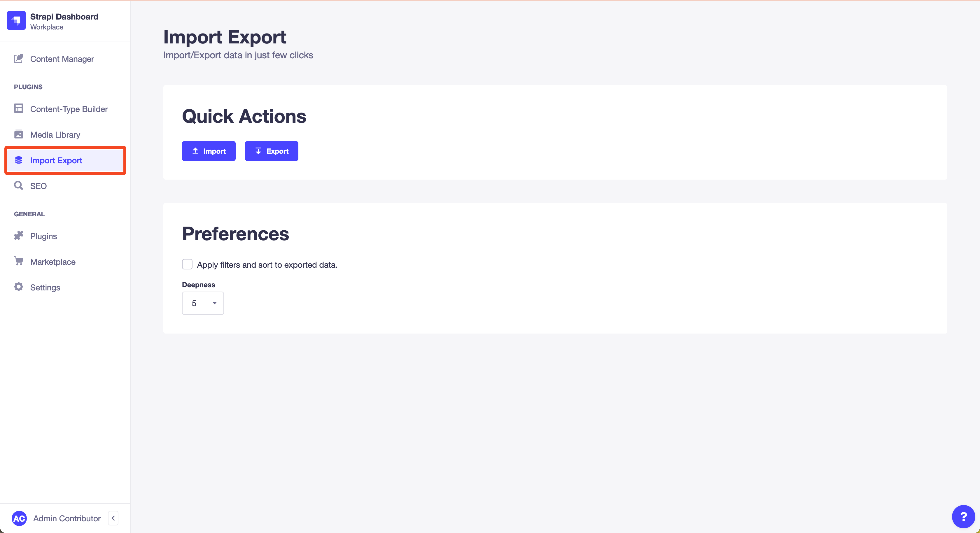Click the Content-Type Builder layout icon
This screenshot has width=980, height=533.
click(x=19, y=108)
